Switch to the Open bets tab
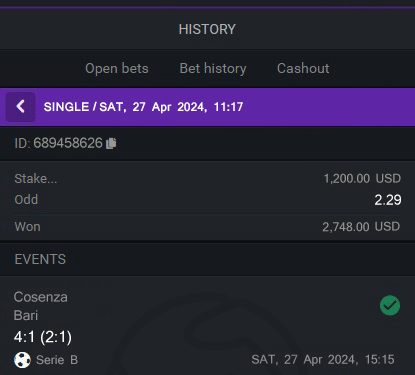 coord(117,68)
